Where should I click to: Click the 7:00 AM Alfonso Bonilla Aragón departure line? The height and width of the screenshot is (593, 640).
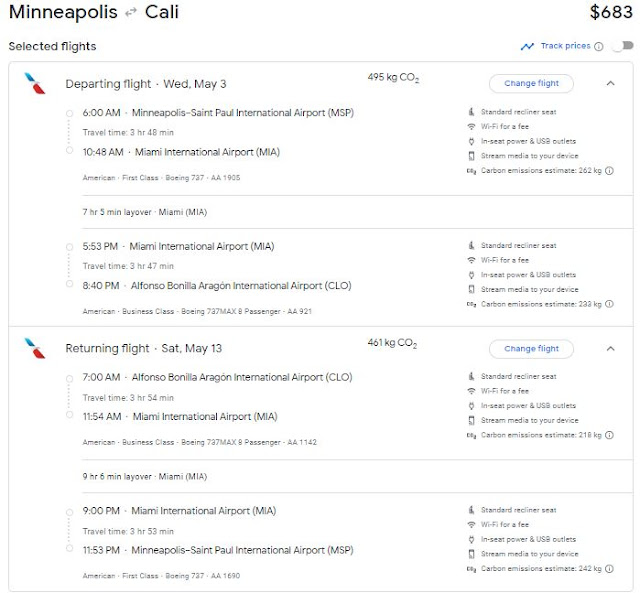(217, 377)
